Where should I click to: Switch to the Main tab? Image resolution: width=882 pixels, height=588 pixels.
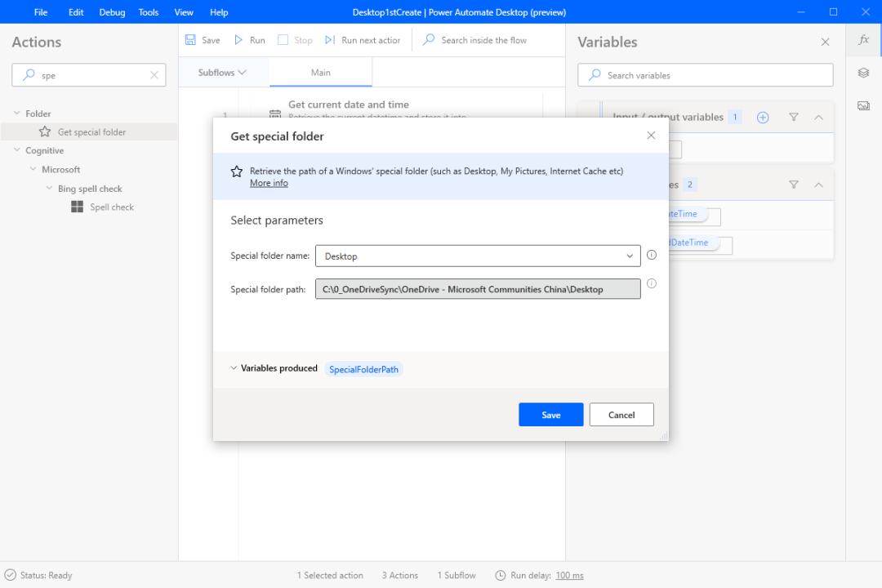coord(321,73)
